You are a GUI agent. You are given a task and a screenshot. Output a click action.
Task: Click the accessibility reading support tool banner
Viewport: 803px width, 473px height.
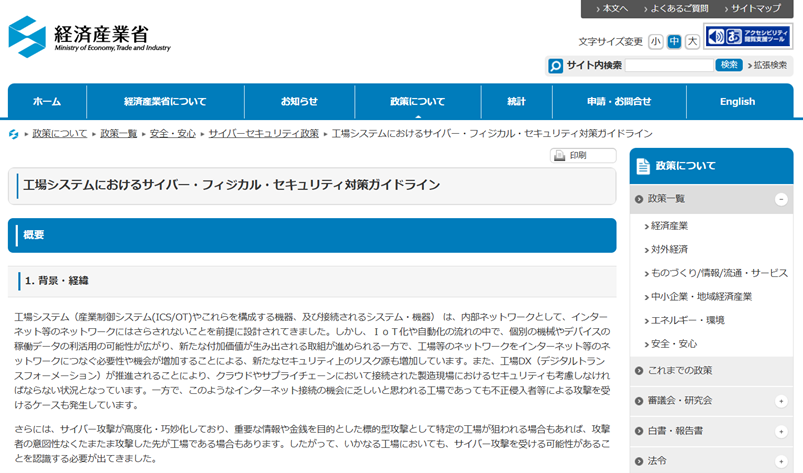point(748,37)
